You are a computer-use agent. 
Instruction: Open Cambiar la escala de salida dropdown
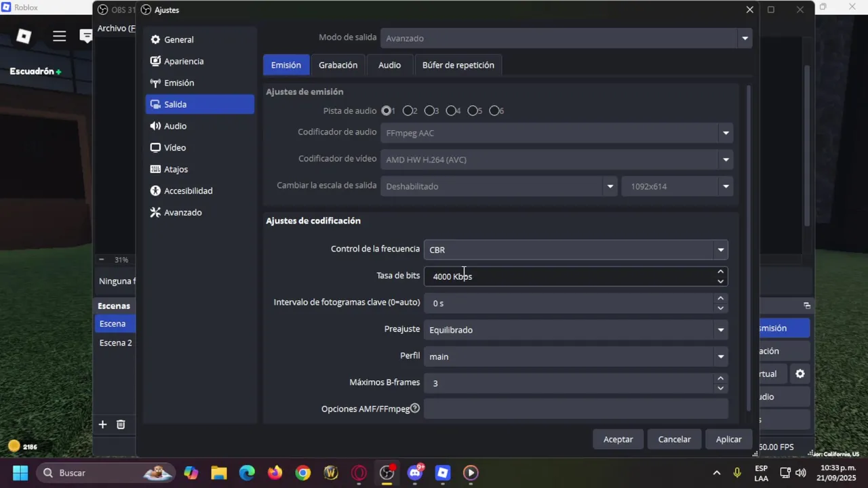[x=498, y=186]
